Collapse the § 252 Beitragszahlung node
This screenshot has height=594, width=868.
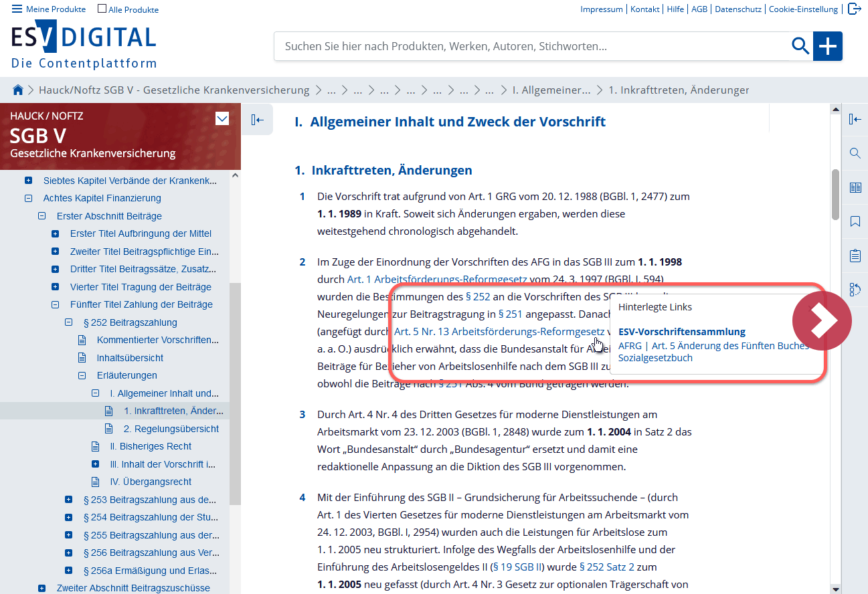[x=68, y=322]
